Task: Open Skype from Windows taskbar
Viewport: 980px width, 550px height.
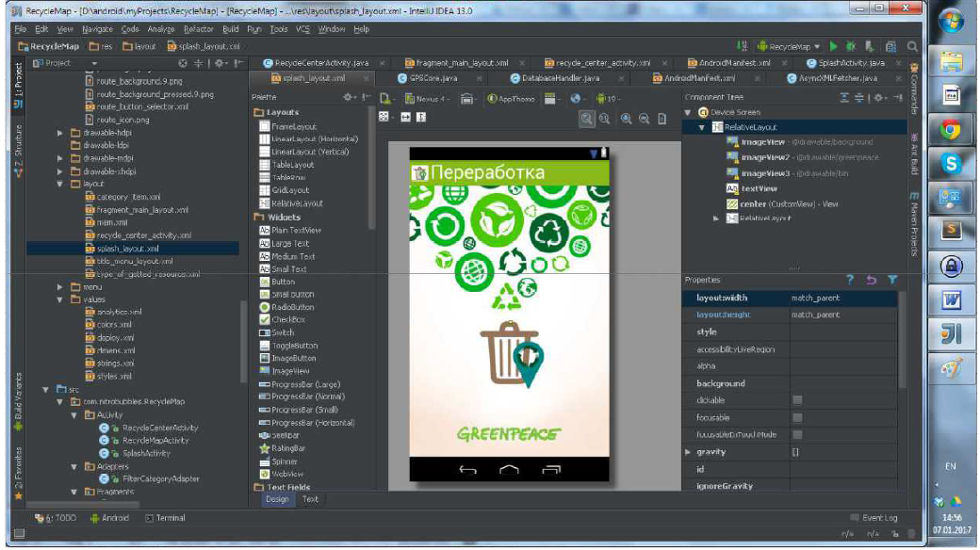Action: pos(951,164)
